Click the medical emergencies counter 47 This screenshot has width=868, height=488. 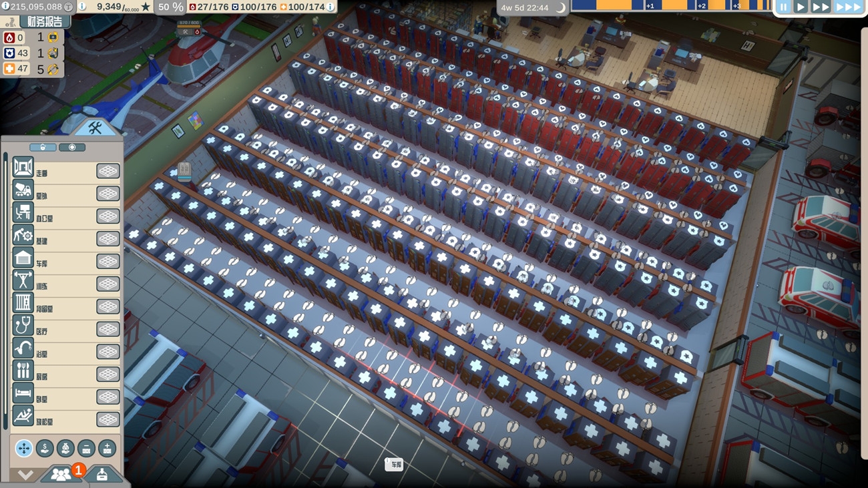point(16,69)
